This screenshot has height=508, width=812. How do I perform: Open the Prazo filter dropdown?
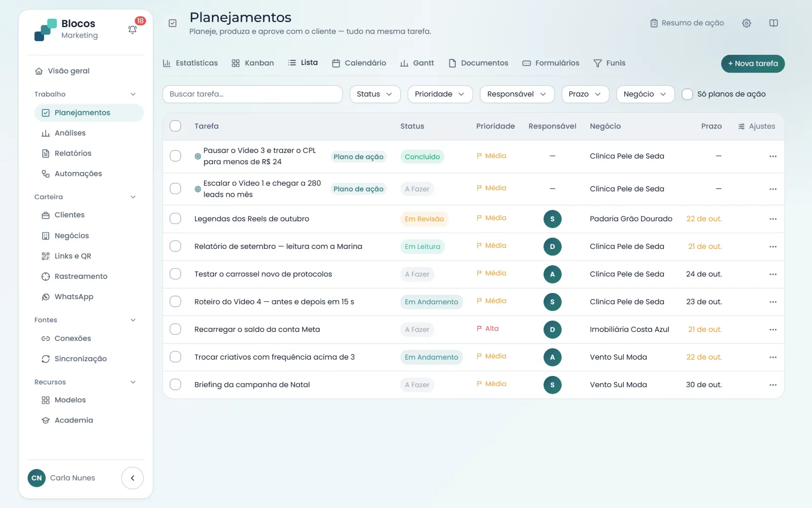[x=585, y=94]
